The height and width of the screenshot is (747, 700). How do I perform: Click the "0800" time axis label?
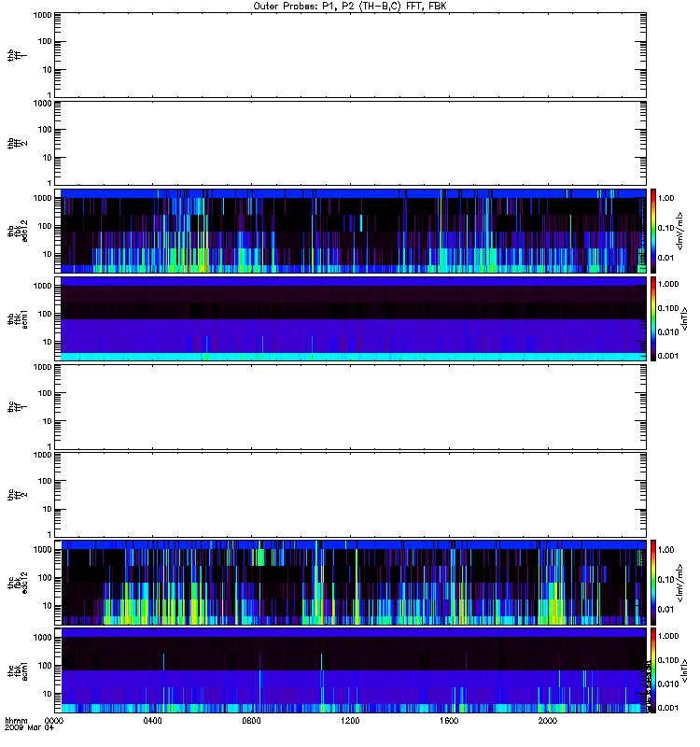(x=251, y=721)
